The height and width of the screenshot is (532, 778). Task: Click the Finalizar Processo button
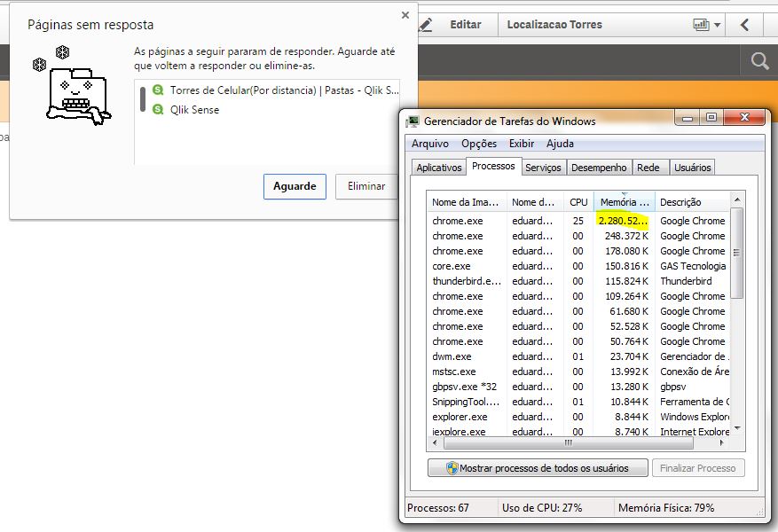697,468
